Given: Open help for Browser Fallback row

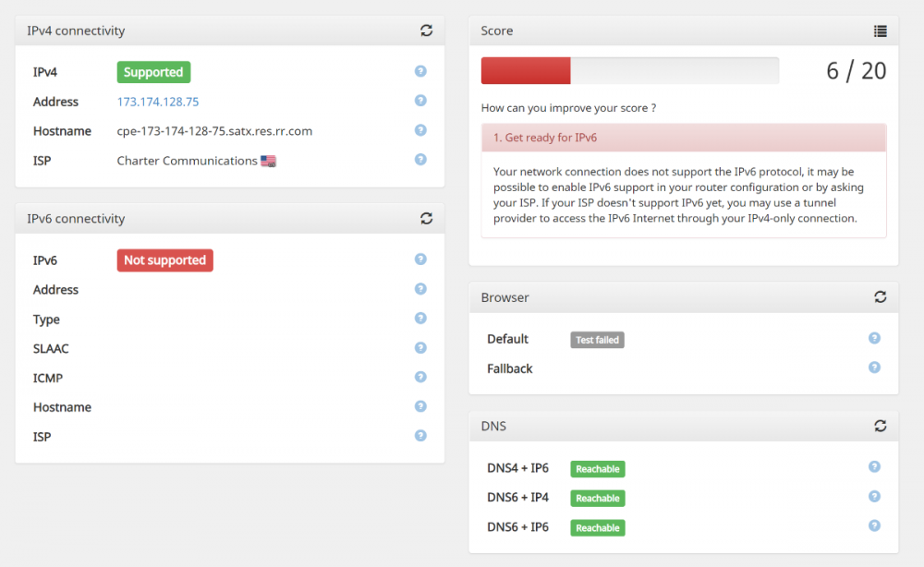Looking at the screenshot, I should click(x=874, y=368).
